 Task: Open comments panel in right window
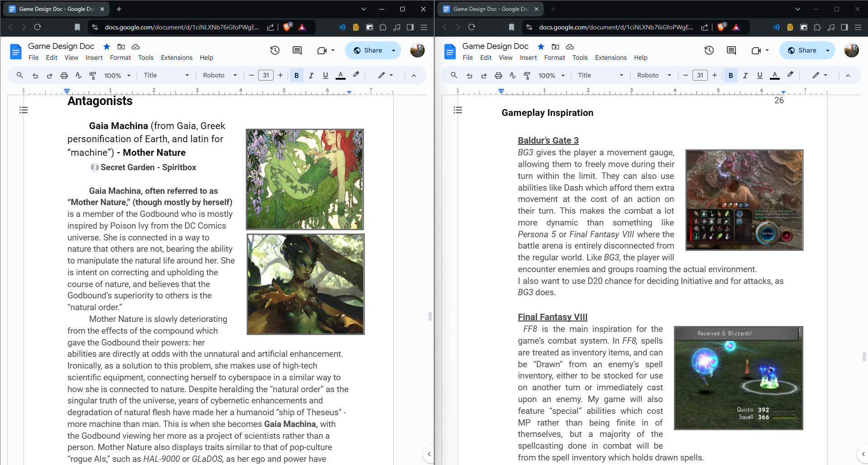click(x=731, y=50)
